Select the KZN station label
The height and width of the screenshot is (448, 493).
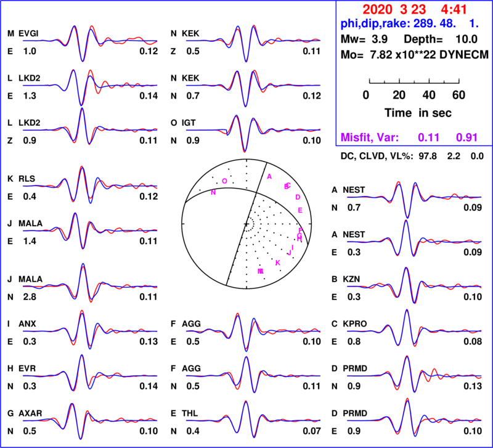tap(351, 279)
